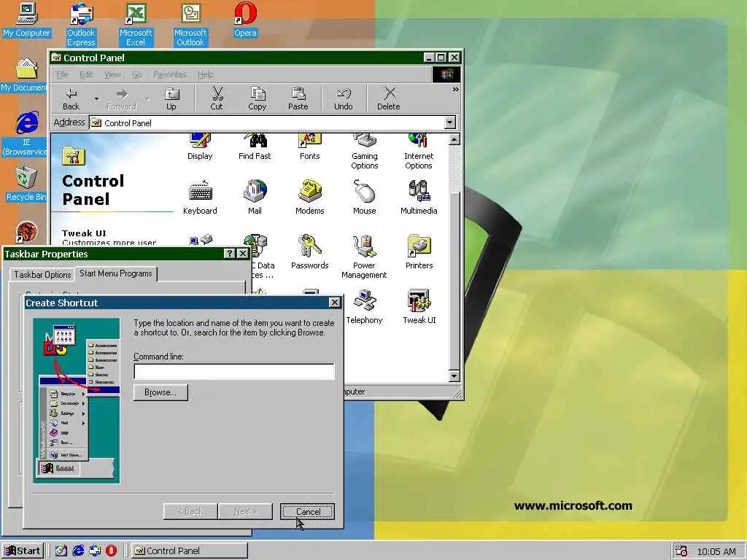Click the Start button
Image resolution: width=747 pixels, height=560 pixels.
pos(23,551)
